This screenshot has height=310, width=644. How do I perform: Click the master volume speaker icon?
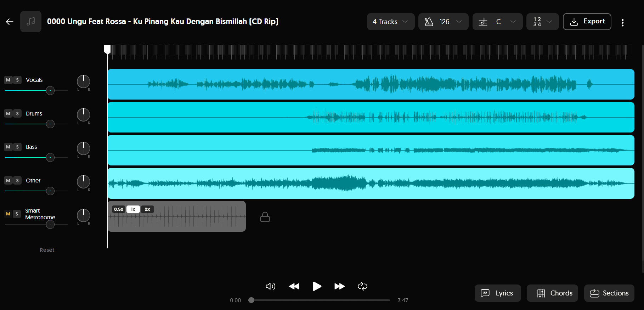(x=270, y=286)
